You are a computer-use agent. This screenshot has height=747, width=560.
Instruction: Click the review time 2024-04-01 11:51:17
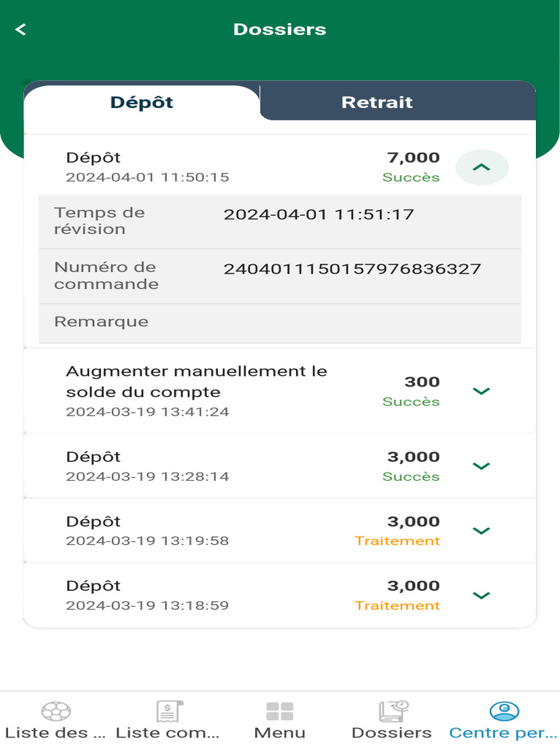(x=319, y=214)
